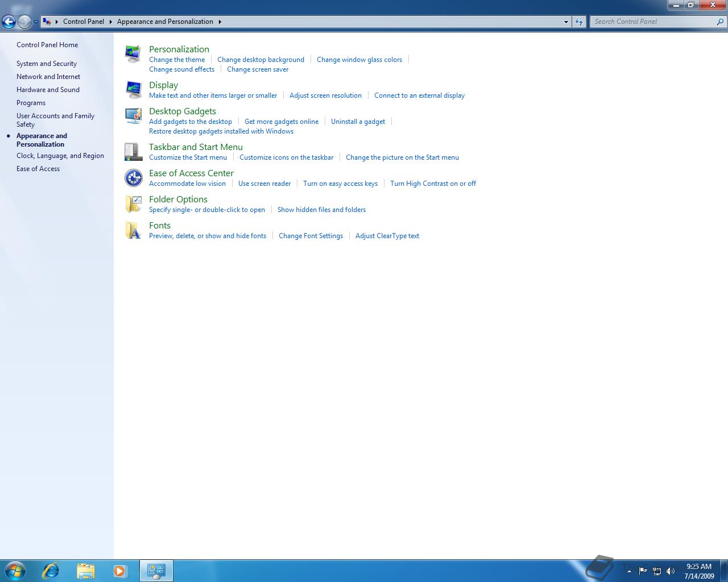The image size is (728, 582).
Task: Show hidden tray icons arrow
Action: pyautogui.click(x=629, y=571)
